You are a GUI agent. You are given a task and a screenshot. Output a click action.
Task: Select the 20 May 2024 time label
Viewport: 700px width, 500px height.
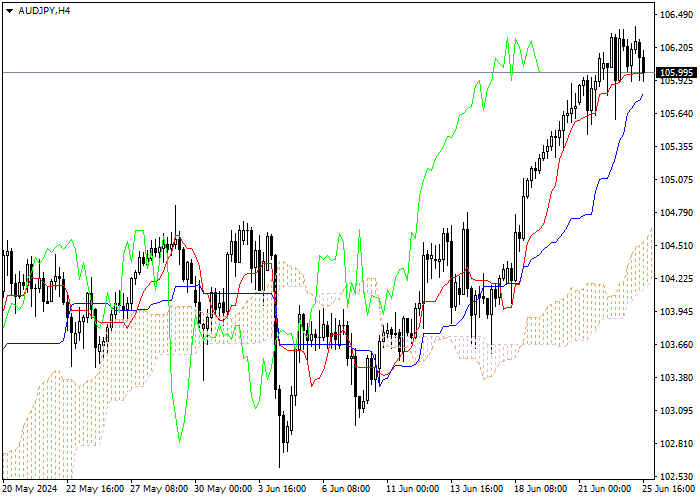[30, 489]
